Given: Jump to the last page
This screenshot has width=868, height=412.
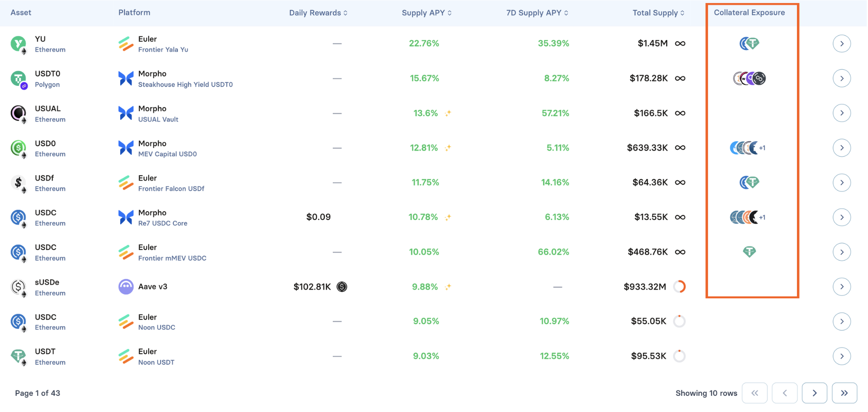Looking at the screenshot, I should [x=844, y=393].
